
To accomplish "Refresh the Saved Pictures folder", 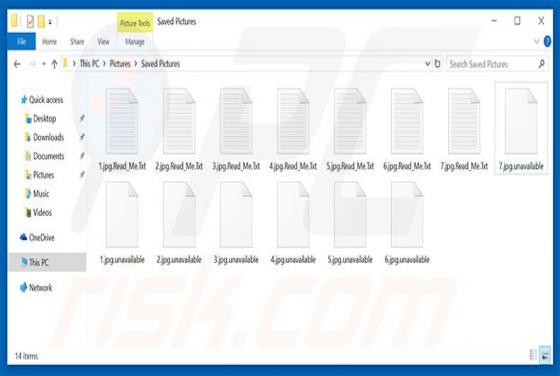I will [x=437, y=64].
